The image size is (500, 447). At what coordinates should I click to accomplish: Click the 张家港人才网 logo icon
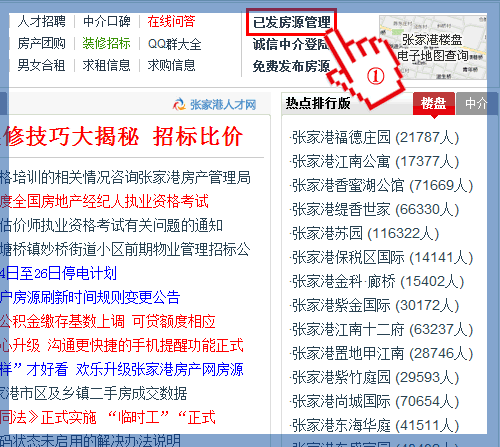(179, 104)
